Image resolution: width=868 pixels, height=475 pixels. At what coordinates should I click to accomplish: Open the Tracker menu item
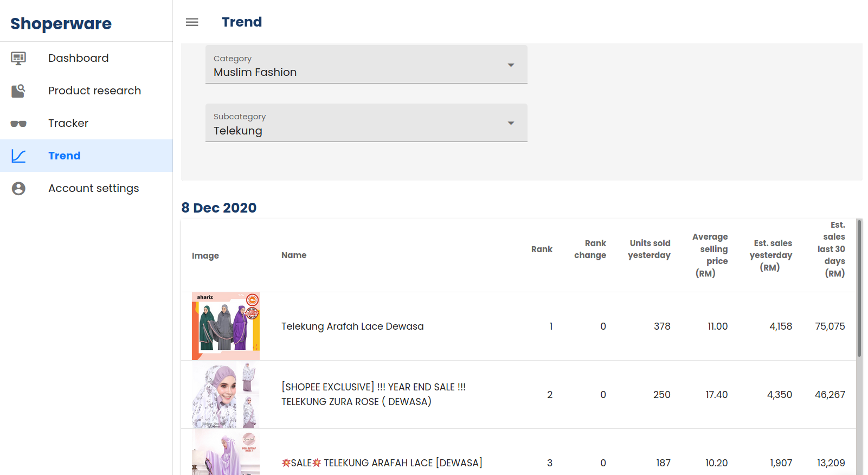pyautogui.click(x=86, y=123)
